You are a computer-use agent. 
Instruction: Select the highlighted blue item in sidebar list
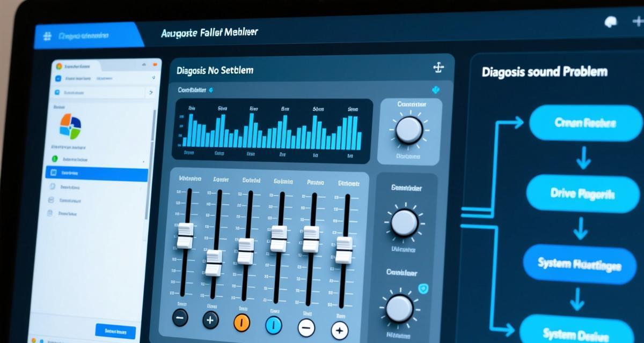pos(97,174)
